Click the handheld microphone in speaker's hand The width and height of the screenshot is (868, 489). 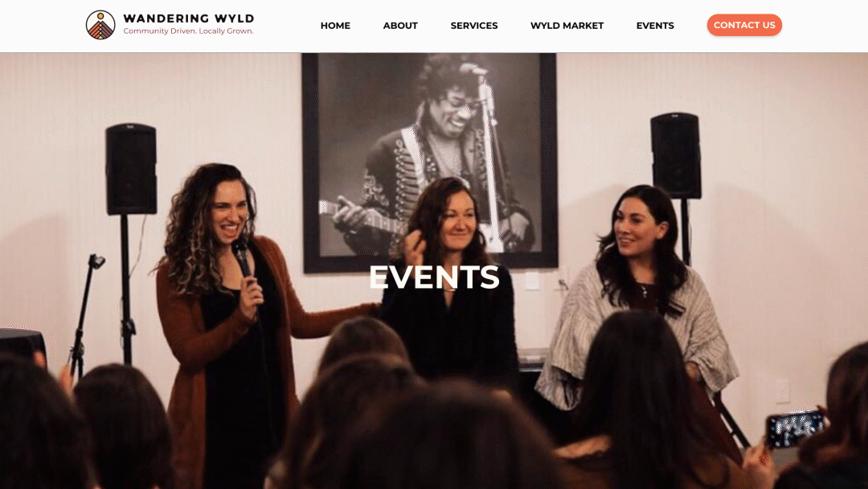coord(243,259)
